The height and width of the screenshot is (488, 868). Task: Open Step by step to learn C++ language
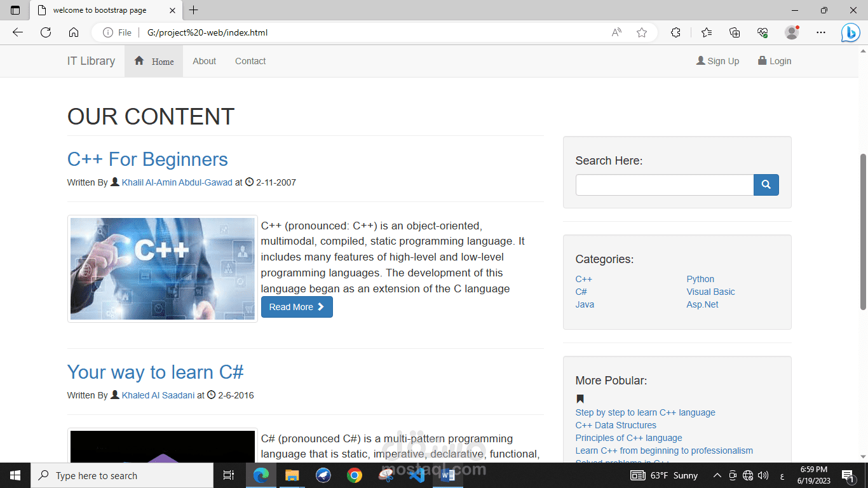(x=646, y=412)
